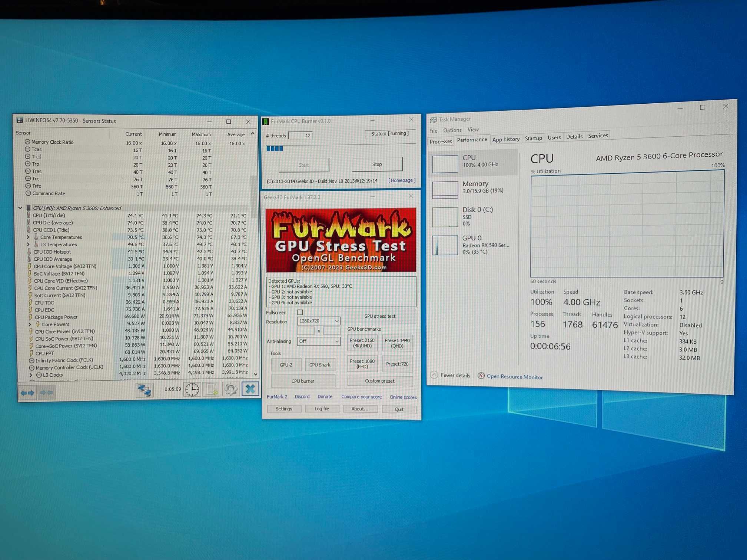Screen dimensions: 747x560
Task: Switch to Details tab
Action: click(x=574, y=137)
